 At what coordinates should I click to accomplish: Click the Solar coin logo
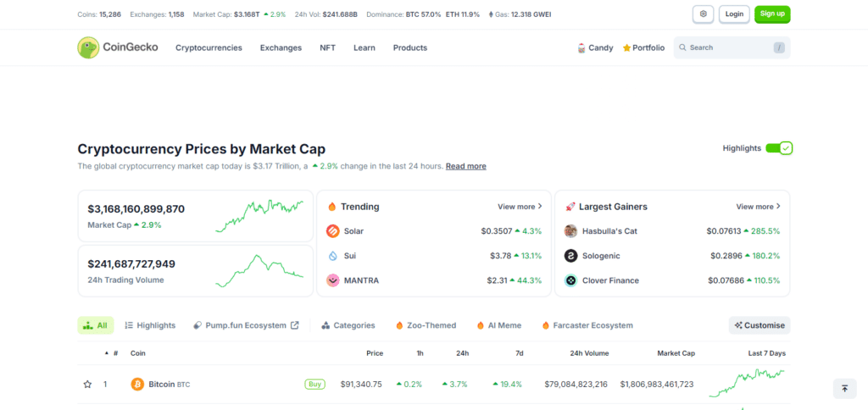332,231
